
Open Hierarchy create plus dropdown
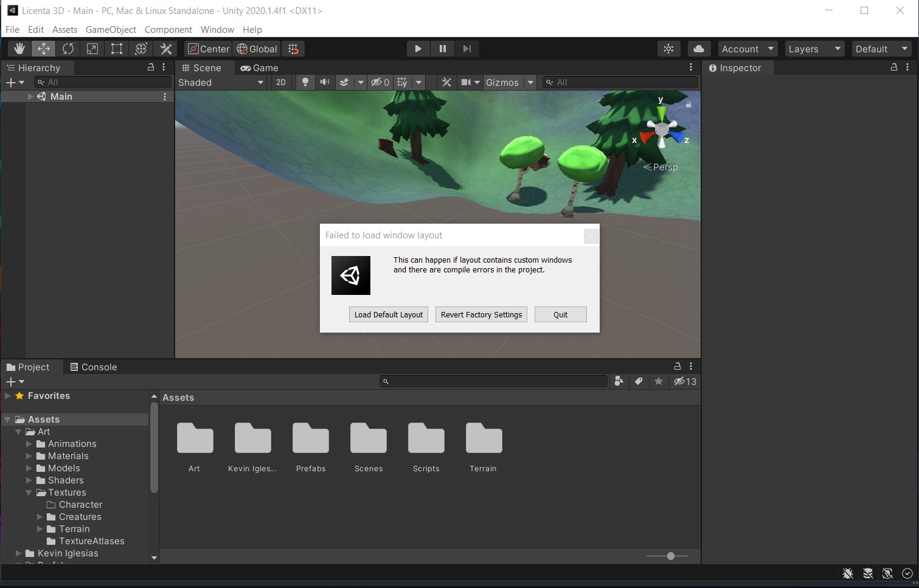click(x=15, y=82)
